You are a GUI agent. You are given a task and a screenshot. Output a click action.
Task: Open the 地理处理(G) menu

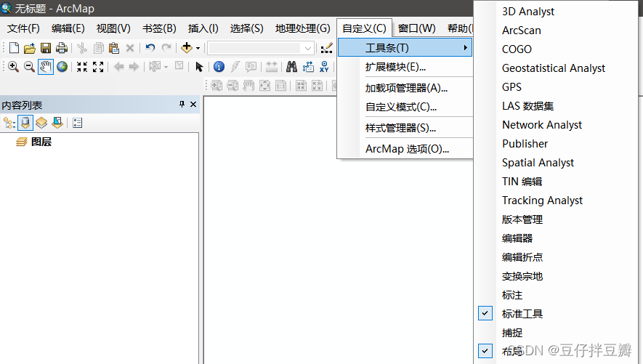click(x=303, y=28)
